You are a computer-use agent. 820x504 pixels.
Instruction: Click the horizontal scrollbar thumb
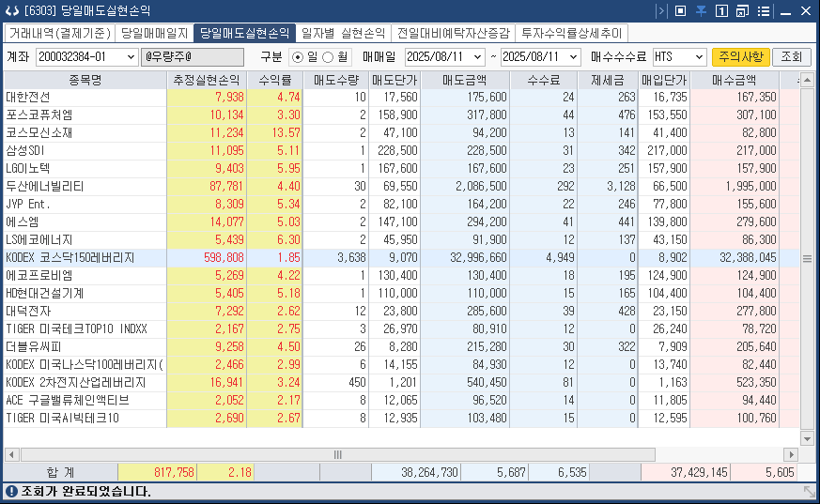point(338,455)
